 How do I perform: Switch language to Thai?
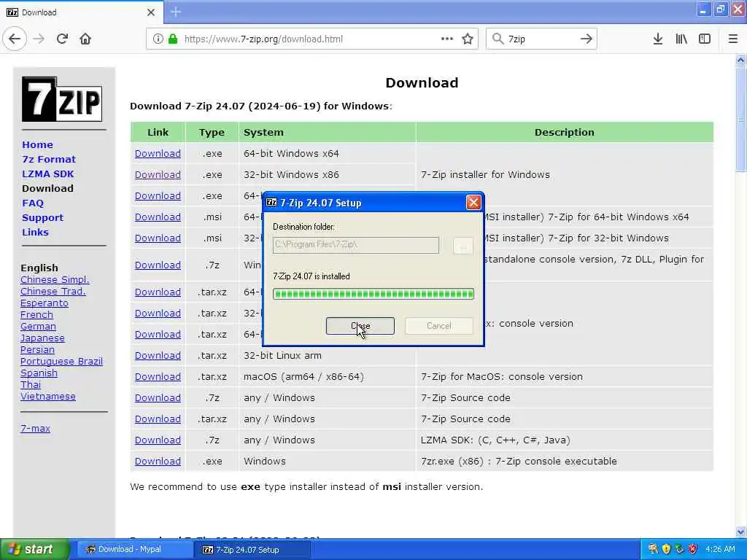(31, 385)
